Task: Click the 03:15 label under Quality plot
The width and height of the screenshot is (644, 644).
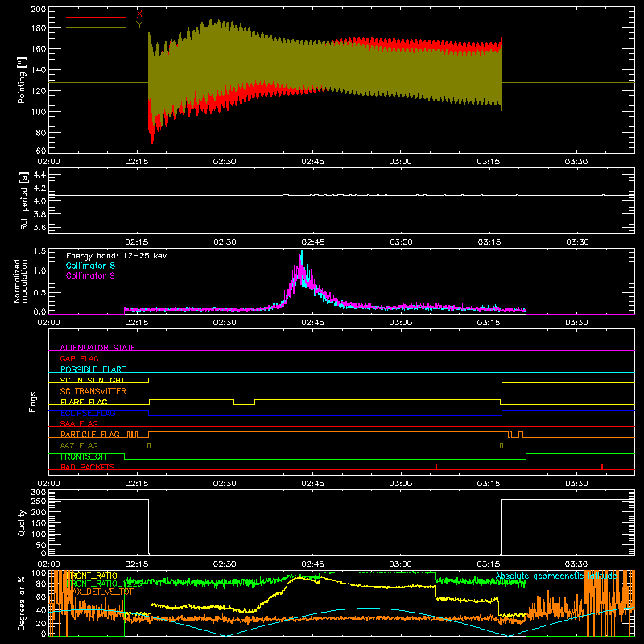Action: 489,564
